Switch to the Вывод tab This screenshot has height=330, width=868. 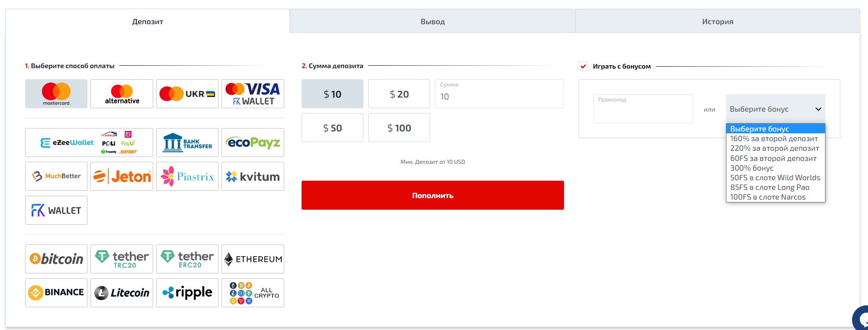point(433,21)
